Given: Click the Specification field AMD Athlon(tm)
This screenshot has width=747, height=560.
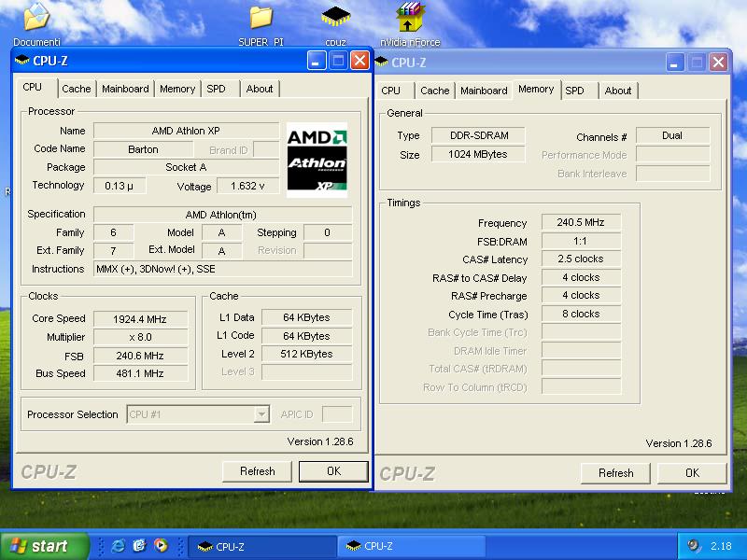Looking at the screenshot, I should pos(222,215).
